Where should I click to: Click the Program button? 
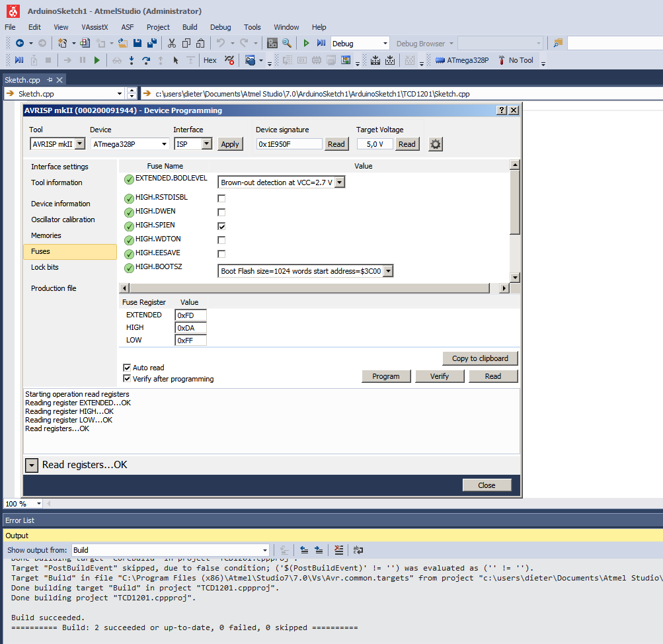(386, 376)
